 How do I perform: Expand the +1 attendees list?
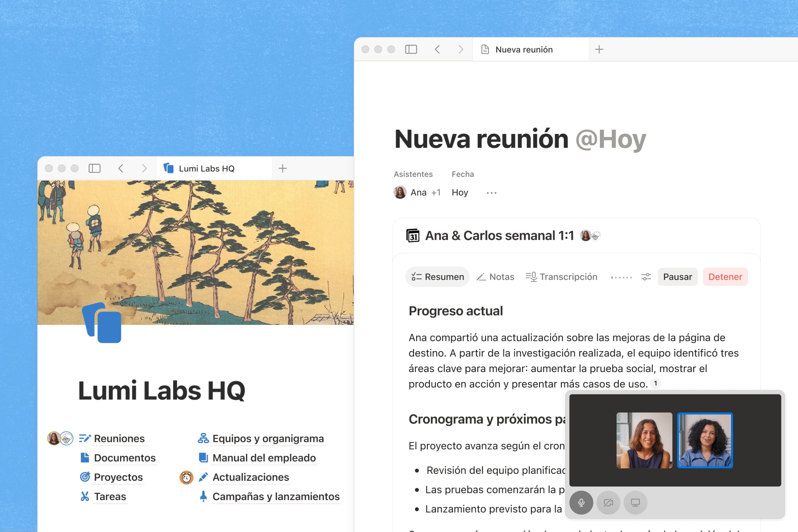[436, 193]
